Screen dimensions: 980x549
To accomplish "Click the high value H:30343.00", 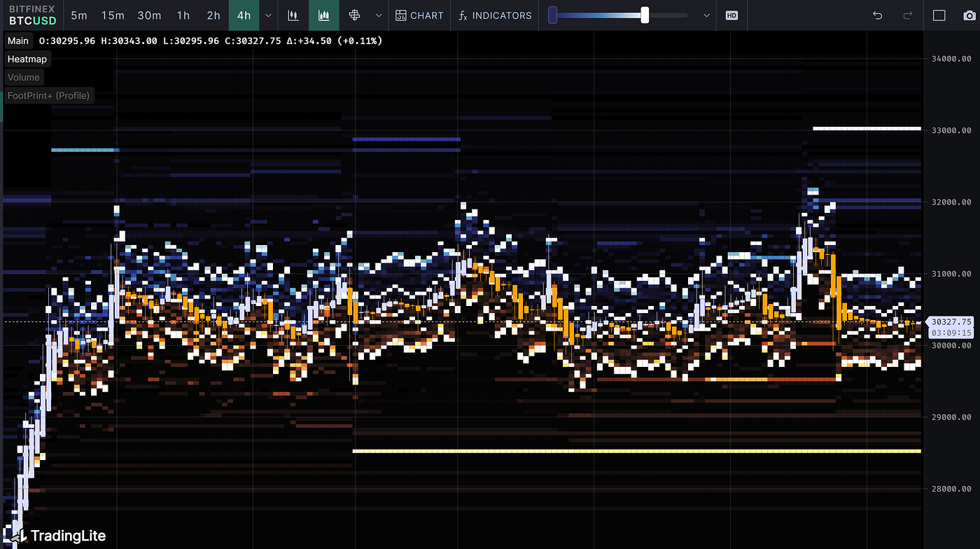I will 130,41.
